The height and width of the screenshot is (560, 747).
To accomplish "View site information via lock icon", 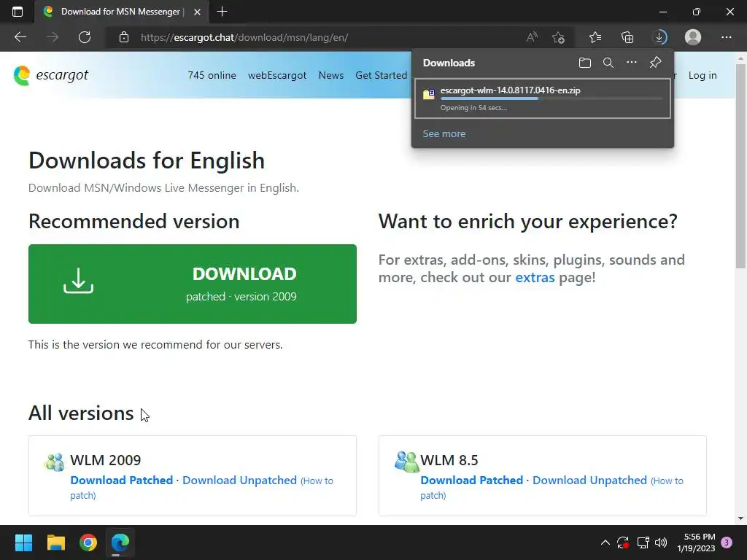I will (x=124, y=37).
